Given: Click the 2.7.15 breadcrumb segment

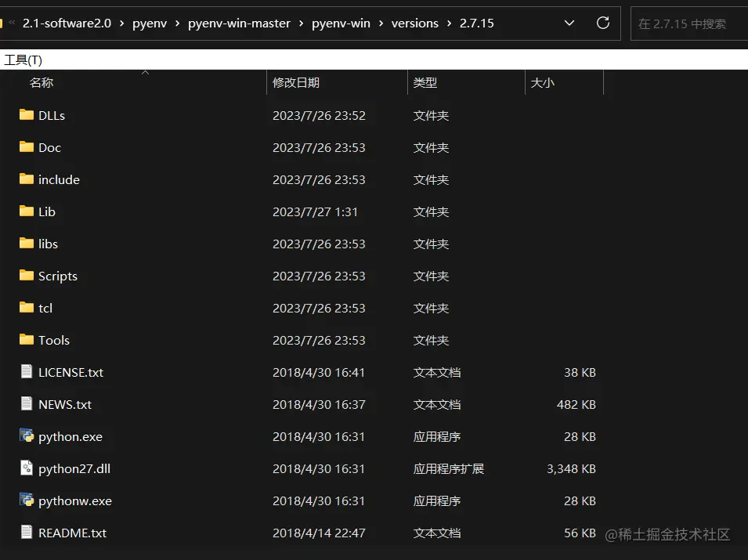Looking at the screenshot, I should (476, 23).
